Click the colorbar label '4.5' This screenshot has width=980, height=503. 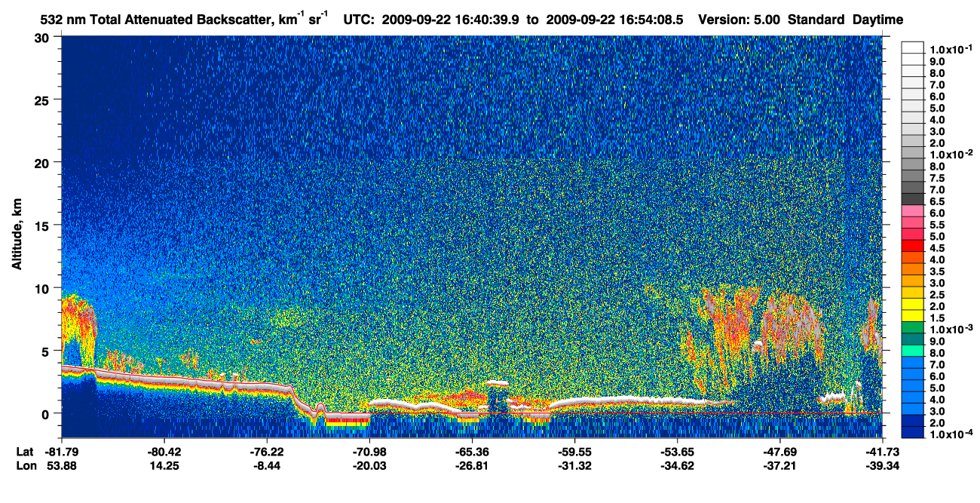click(938, 249)
